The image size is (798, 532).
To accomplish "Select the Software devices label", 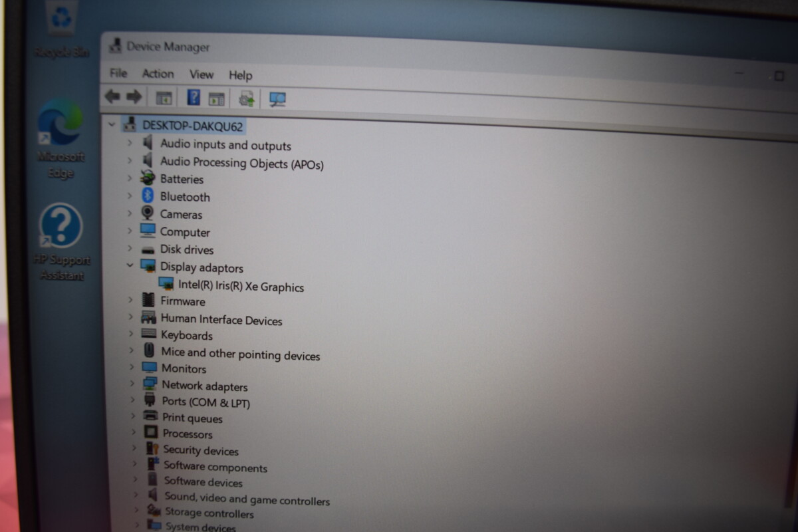I will [203, 482].
